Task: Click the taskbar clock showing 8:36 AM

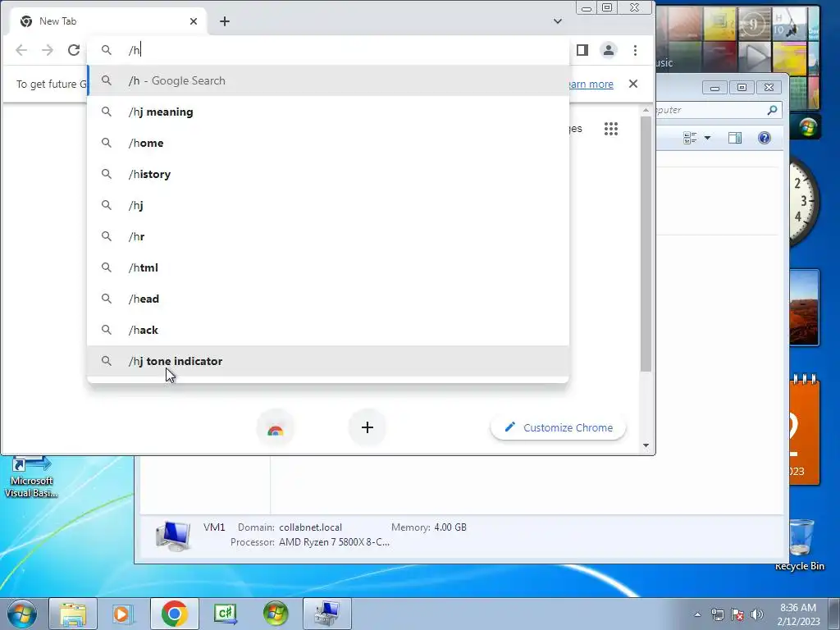Action: (x=798, y=614)
